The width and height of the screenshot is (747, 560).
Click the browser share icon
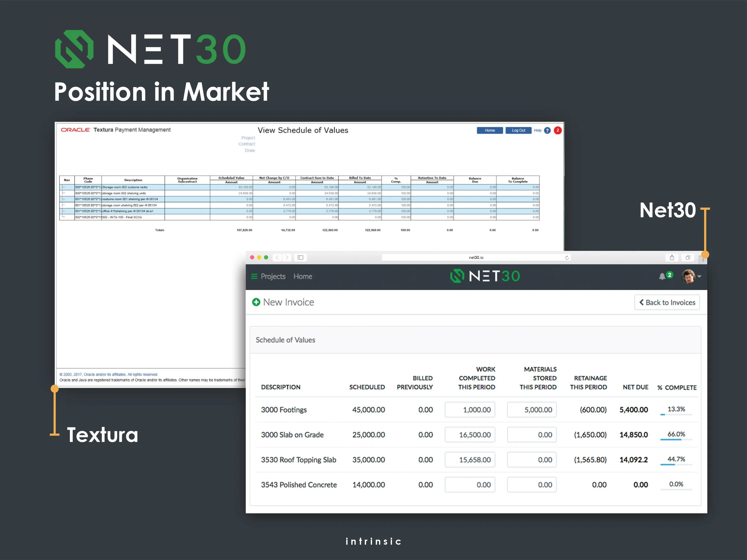[x=672, y=257]
